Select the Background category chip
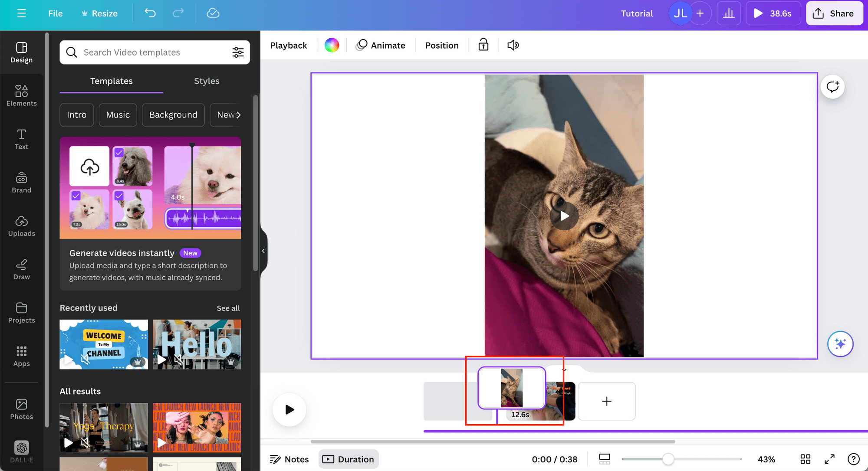This screenshot has width=868, height=471. tap(173, 115)
